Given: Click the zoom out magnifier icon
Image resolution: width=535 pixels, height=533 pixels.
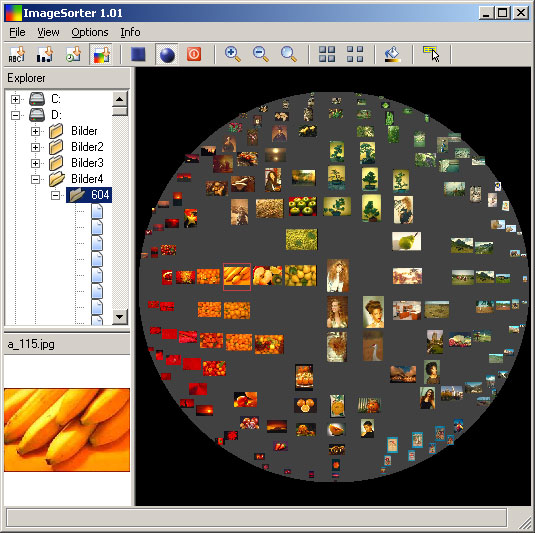Looking at the screenshot, I should [x=261, y=54].
